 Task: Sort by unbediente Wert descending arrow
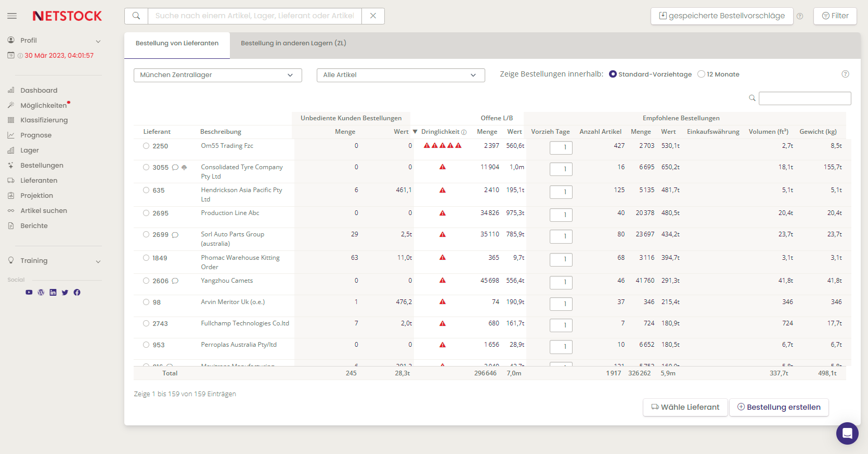(x=415, y=132)
